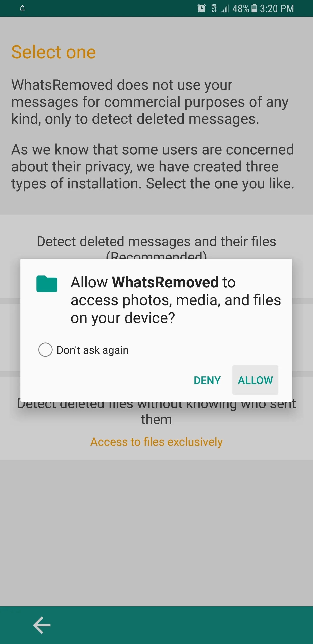The width and height of the screenshot is (313, 644).
Task: Tap the 48% battery percentage text
Action: [x=241, y=8]
